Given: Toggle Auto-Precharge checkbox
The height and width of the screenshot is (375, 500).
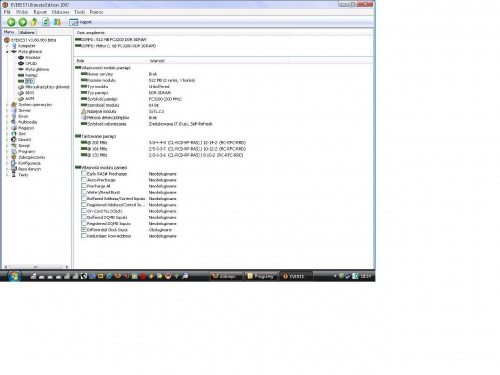Looking at the screenshot, I should pos(84,180).
